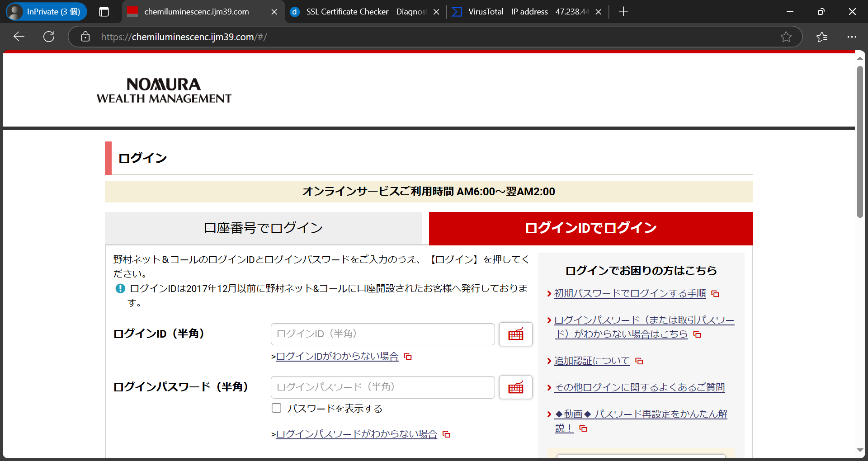Click external-link icon beside 初期パスワード手順
Viewport: 868px width, 461px height.
(x=715, y=294)
